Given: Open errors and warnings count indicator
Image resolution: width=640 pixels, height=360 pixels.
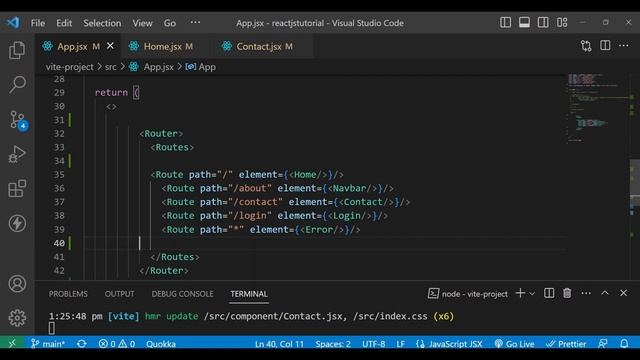Looking at the screenshot, I should pyautogui.click(x=116, y=344).
